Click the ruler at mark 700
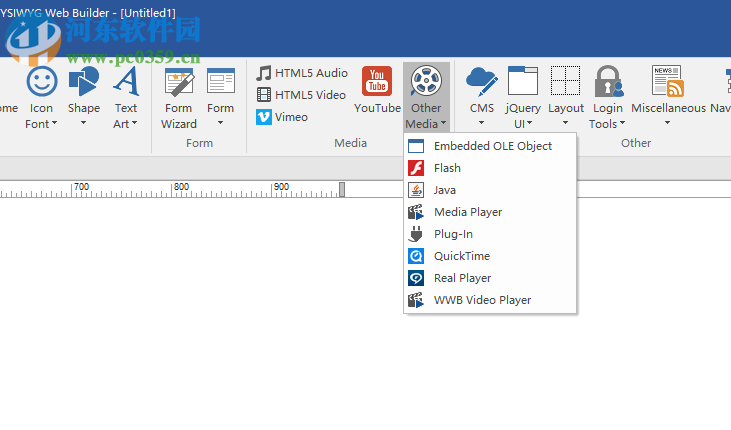The image size is (731, 430). click(x=81, y=187)
